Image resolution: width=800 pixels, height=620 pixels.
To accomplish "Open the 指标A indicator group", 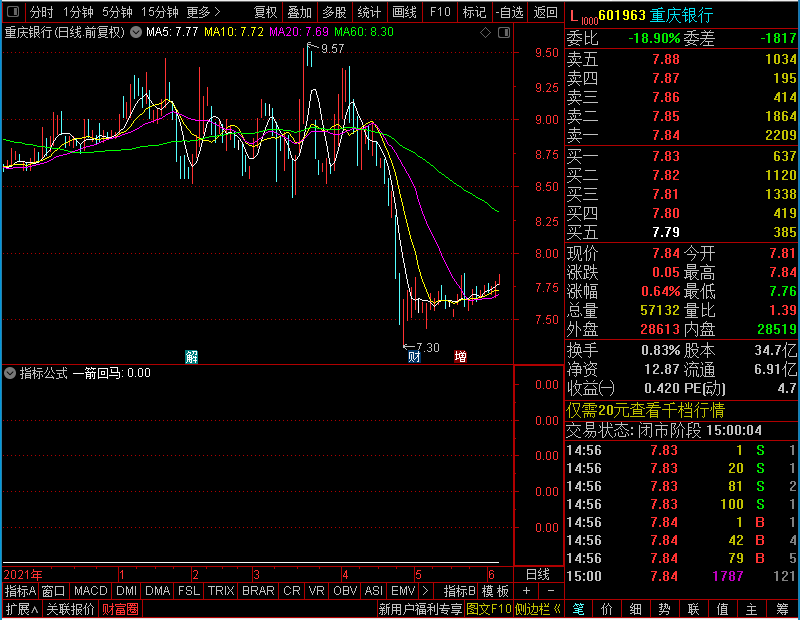I will click(20, 591).
